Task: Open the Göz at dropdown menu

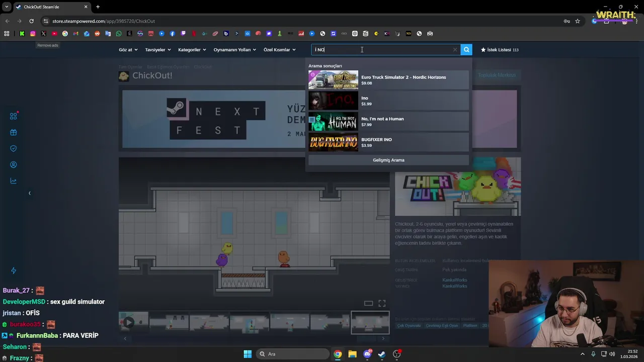Action: [x=128, y=50]
